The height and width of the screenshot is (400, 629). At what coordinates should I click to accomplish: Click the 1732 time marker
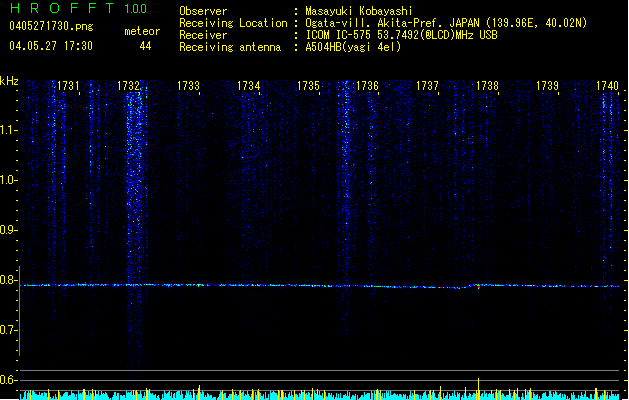[128, 86]
